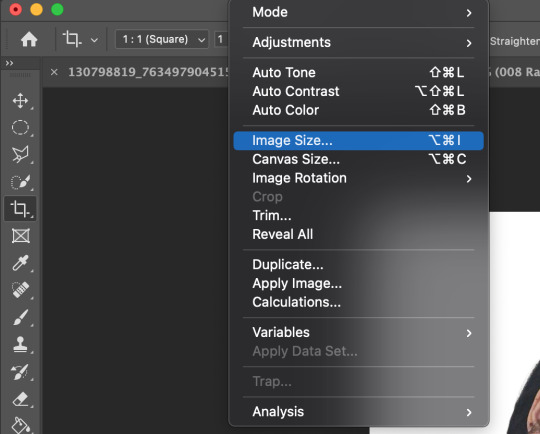This screenshot has height=434, width=540.
Task: Select the History Brush tool
Action: click(x=20, y=372)
